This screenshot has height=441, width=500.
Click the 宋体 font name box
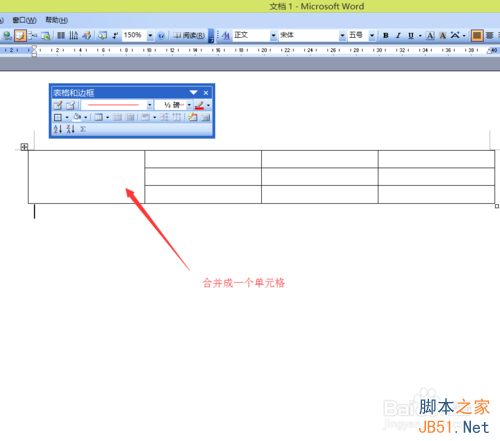point(309,35)
